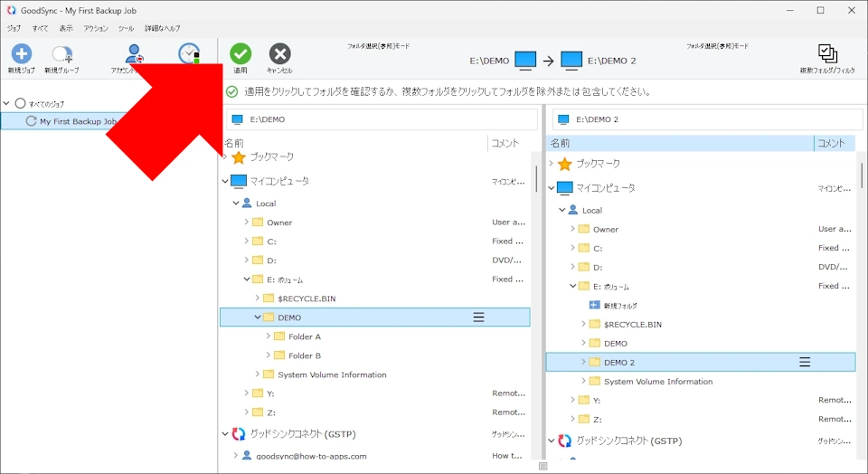Click the right path field showing E:\DEMO 2
868x474 pixels.
(707, 119)
